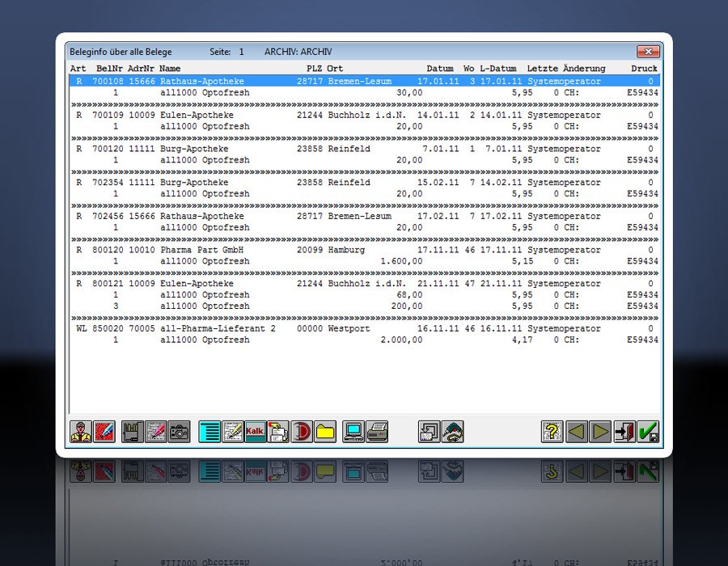728x566 pixels.
Task: Open the Kalk calculation tool
Action: click(x=256, y=432)
